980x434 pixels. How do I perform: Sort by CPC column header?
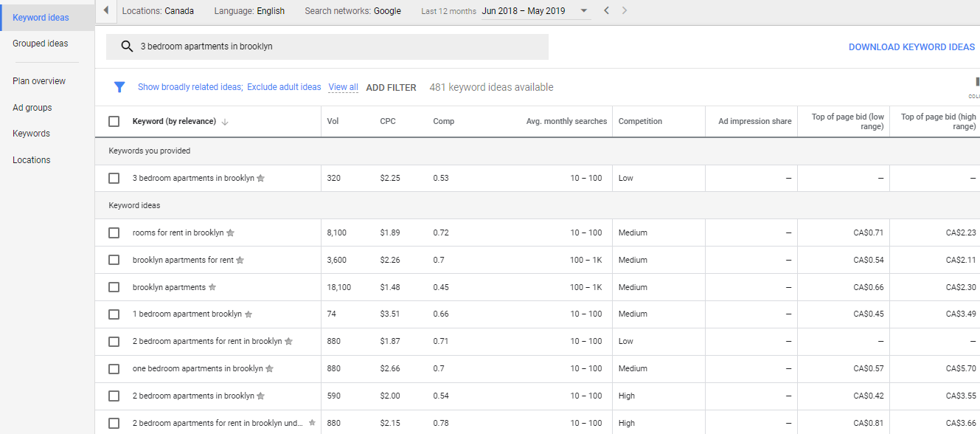tap(388, 121)
